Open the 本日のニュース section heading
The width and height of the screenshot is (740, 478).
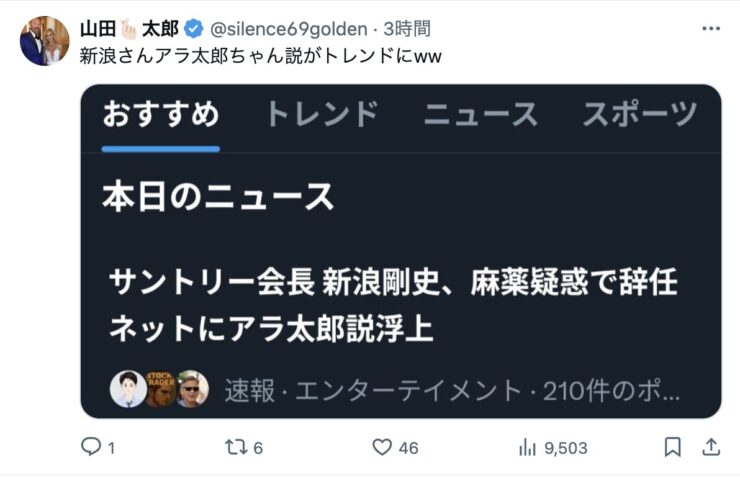[218, 197]
